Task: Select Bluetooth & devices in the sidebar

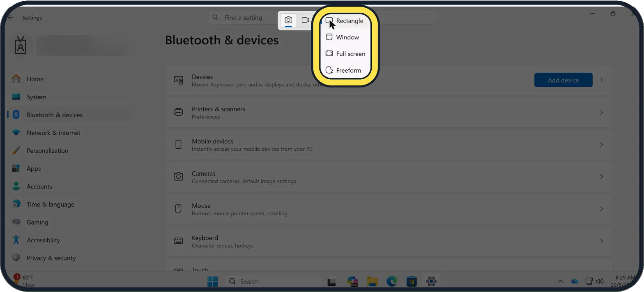Action: tap(70, 115)
